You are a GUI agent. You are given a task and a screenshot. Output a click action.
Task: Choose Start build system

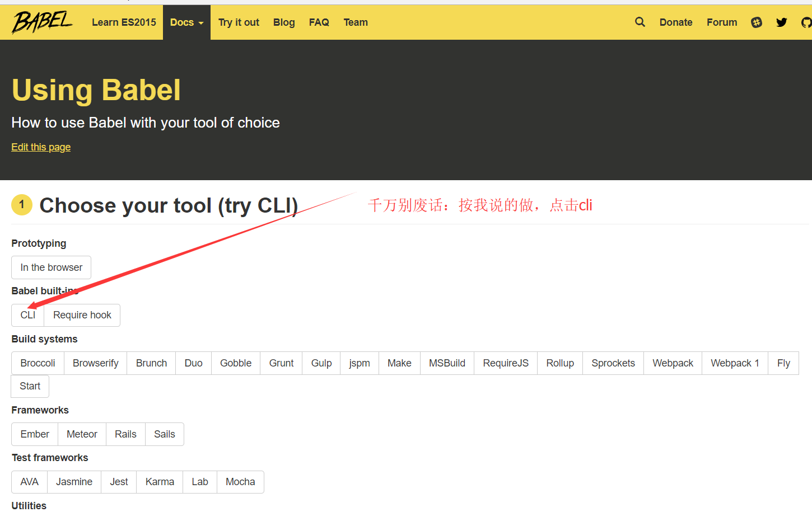click(30, 386)
